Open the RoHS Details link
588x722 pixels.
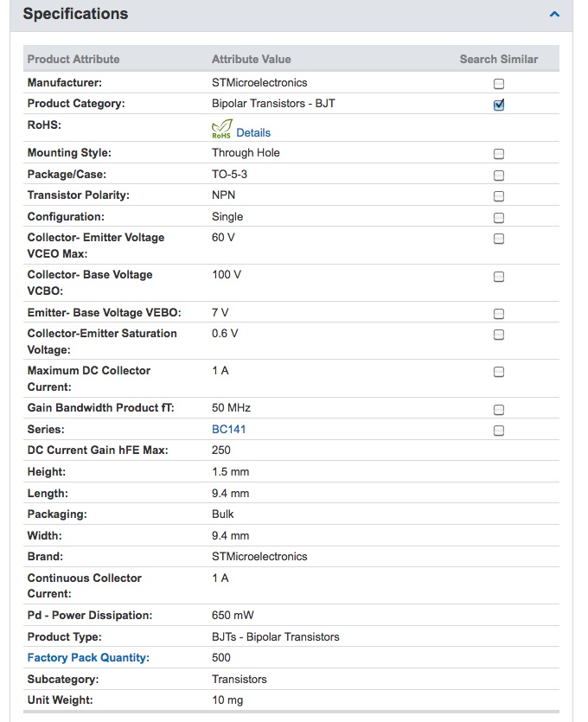(253, 133)
